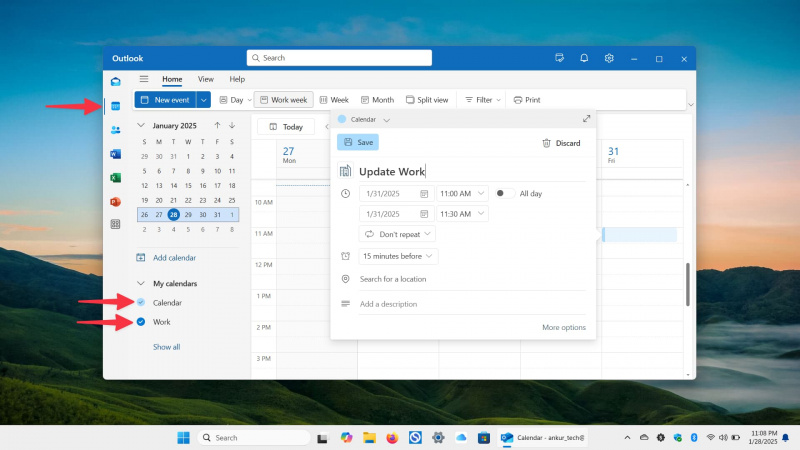Image resolution: width=800 pixels, height=450 pixels.
Task: Click Add calendar link
Action: 174,258
